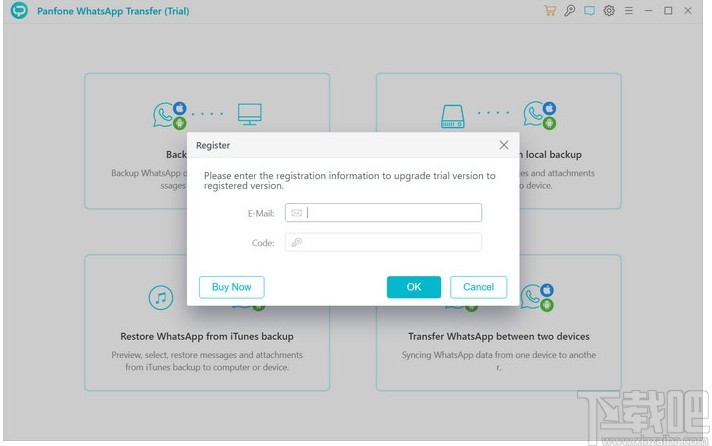Focus the Code input field
This screenshot has width=712, height=446.
point(383,243)
